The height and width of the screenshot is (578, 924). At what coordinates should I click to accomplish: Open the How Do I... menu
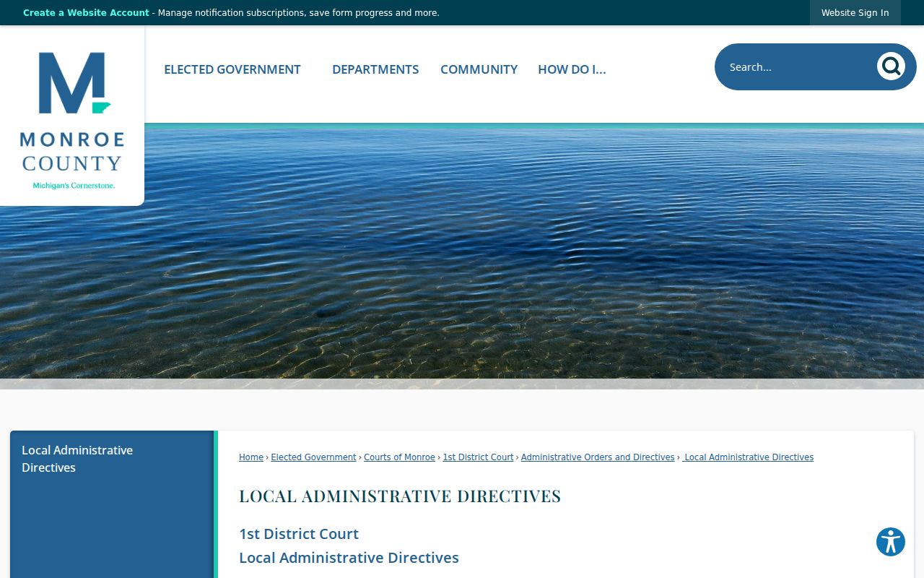click(572, 69)
